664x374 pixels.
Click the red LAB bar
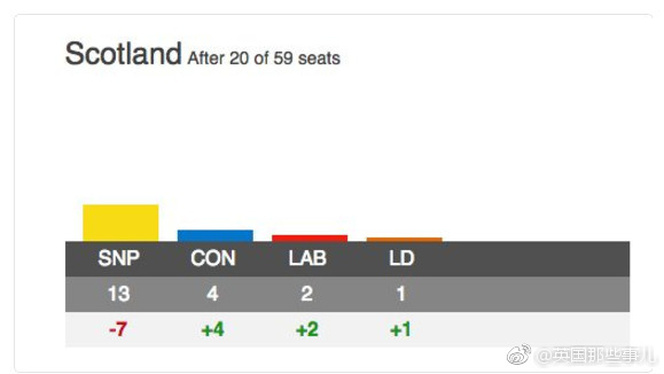[310, 238]
